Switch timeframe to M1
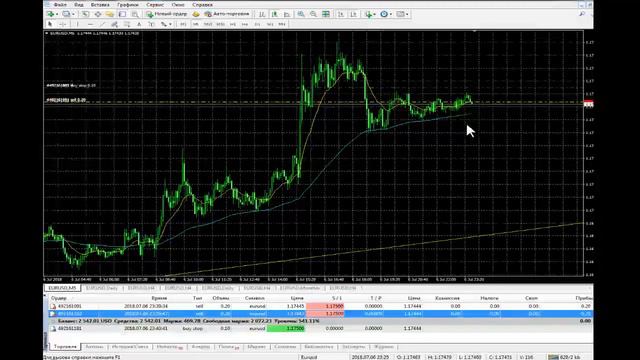The height and width of the screenshot is (360, 640). (x=183, y=24)
